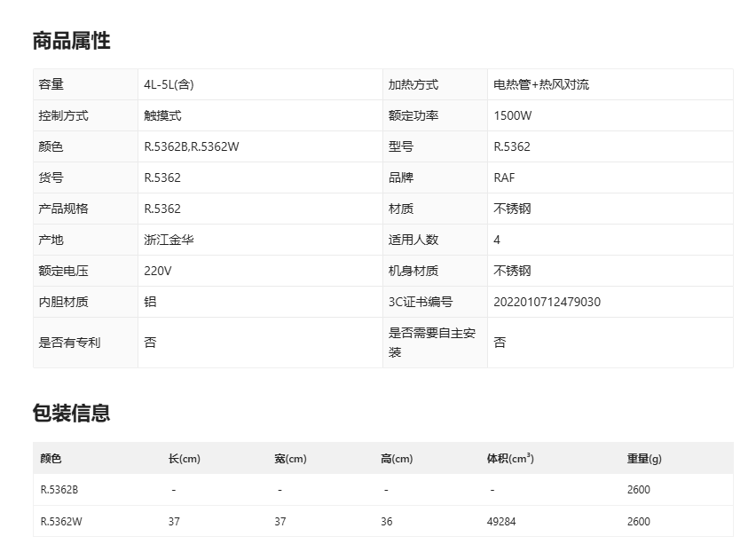Viewport: 748px width, 560px height.
Task: Click the 长(cm) column header
Action: [x=184, y=459]
